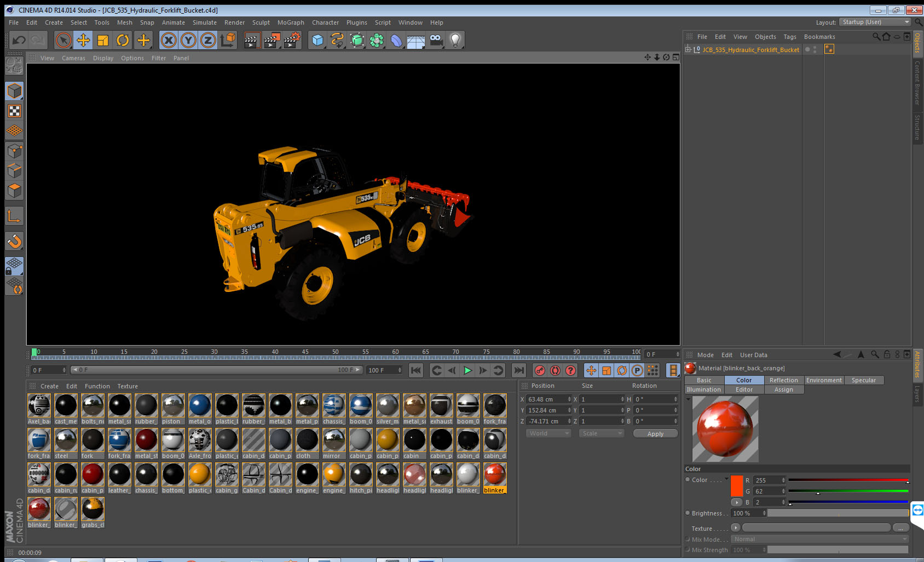
Task: Open the Scale mode dropdown
Action: (602, 433)
